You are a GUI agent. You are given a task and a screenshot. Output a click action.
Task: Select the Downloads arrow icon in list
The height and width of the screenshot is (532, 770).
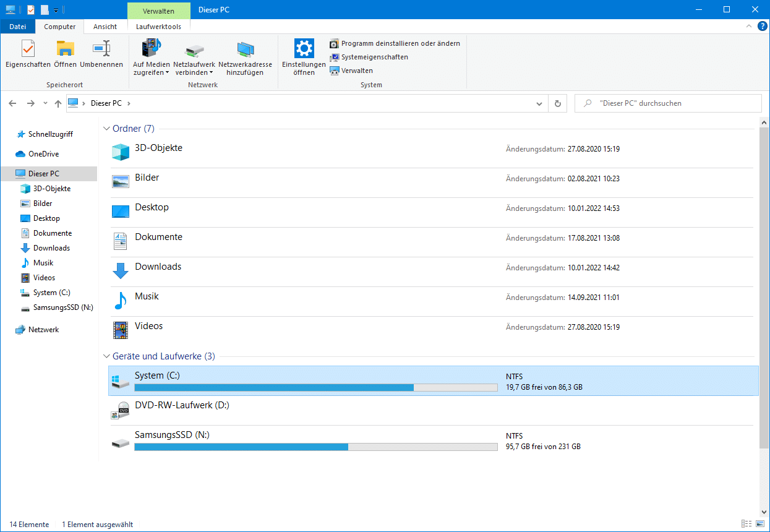coord(121,271)
